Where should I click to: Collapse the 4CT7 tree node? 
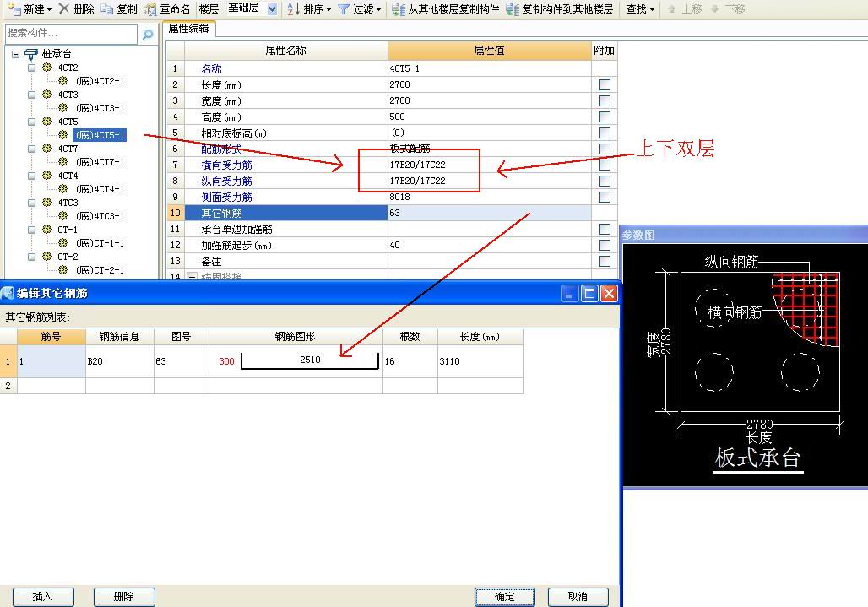tap(31, 149)
